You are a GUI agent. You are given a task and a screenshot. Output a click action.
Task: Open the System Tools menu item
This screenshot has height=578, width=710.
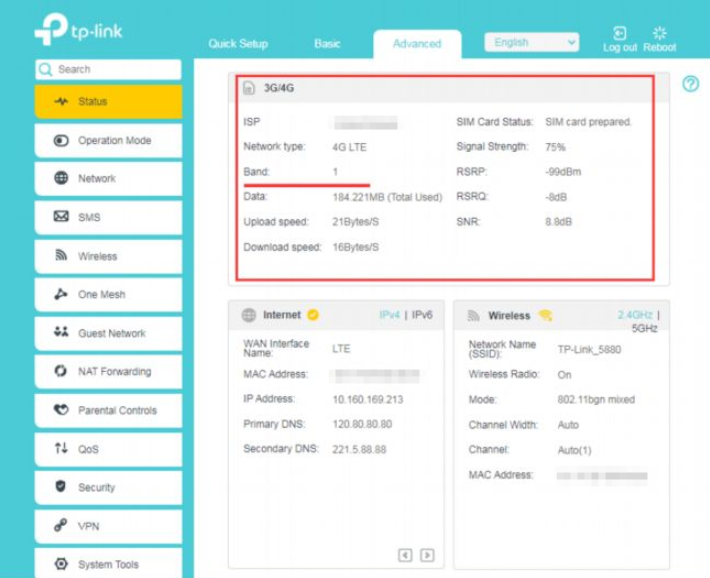[x=108, y=563]
